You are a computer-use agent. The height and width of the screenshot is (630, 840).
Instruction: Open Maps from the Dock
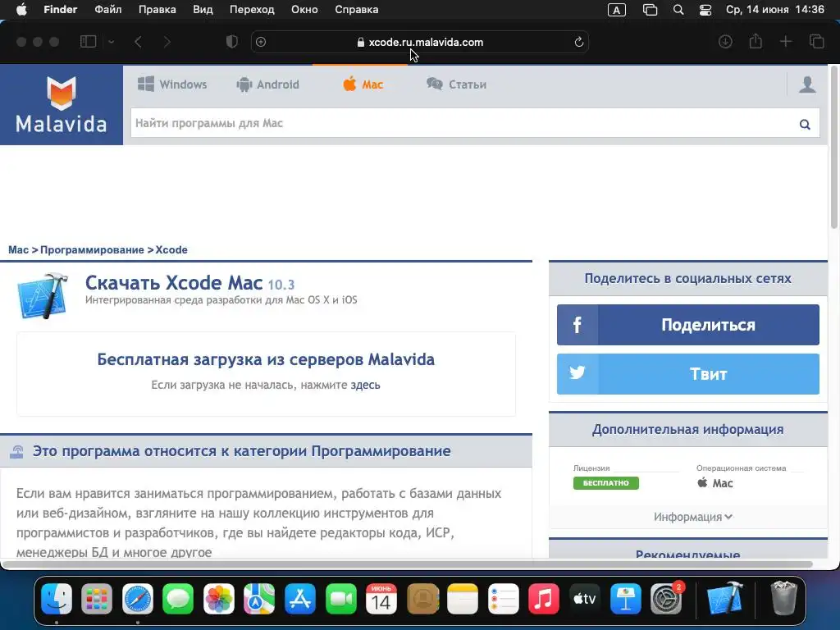click(x=259, y=598)
